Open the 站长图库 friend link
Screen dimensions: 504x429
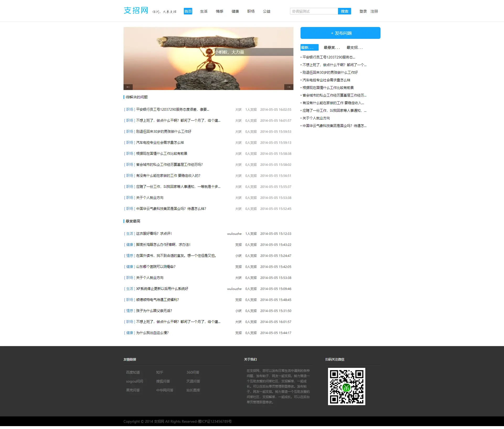pos(193,390)
